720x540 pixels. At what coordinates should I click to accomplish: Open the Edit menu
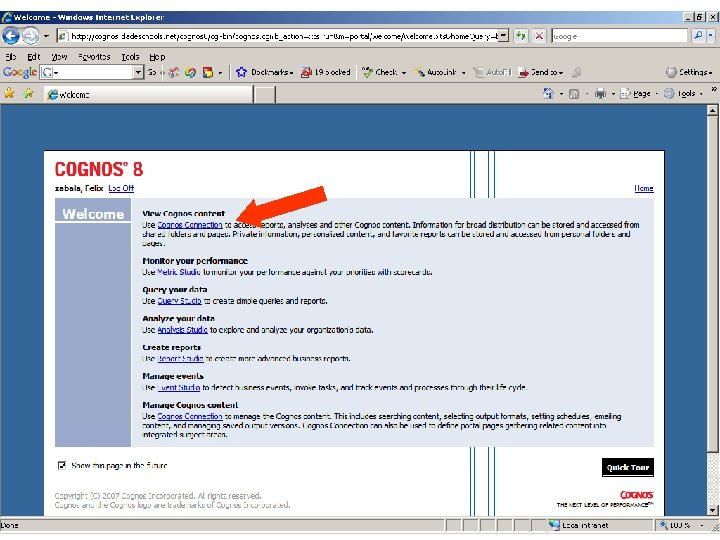pyautogui.click(x=34, y=57)
